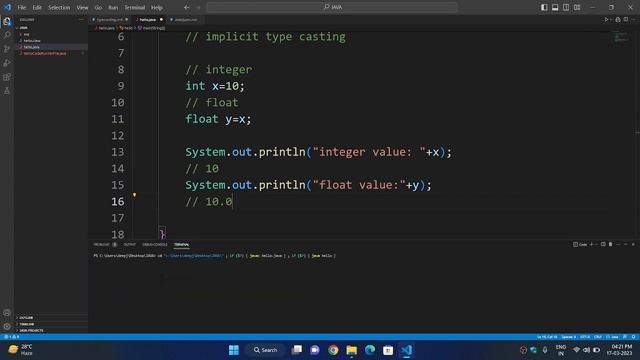
Task: Open the Testing flask view
Action: [7, 91]
